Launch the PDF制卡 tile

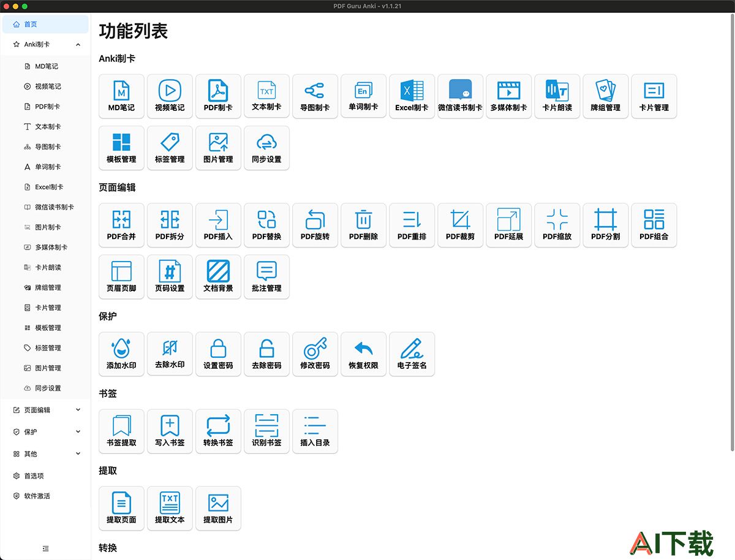[218, 96]
